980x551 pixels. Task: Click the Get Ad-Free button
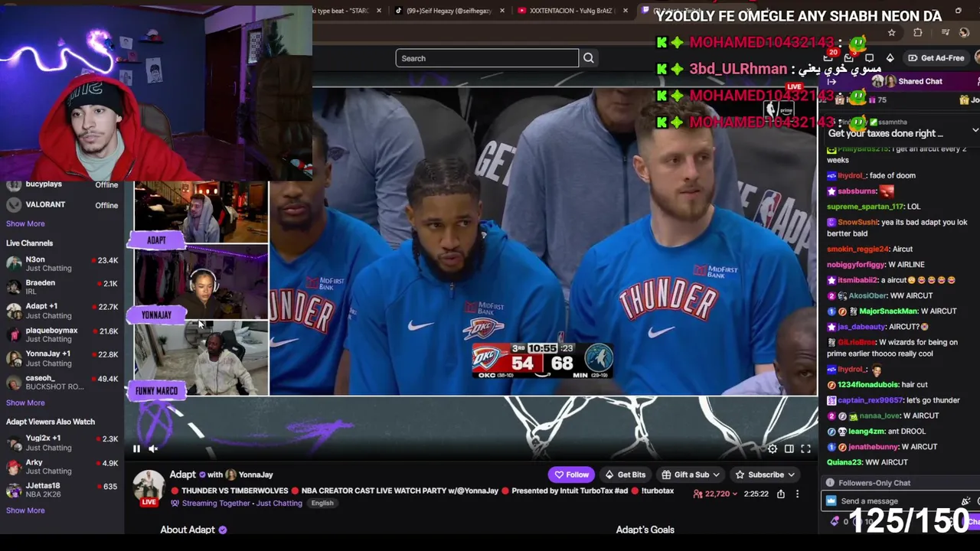click(936, 58)
